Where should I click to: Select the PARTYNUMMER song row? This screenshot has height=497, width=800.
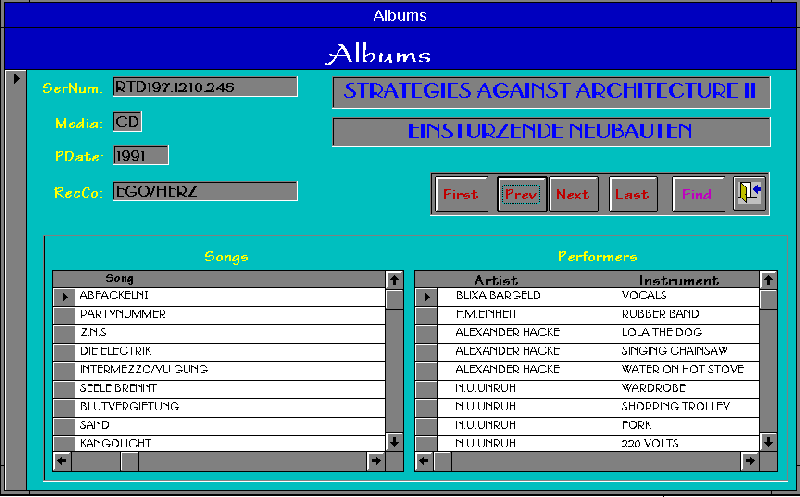point(230,315)
